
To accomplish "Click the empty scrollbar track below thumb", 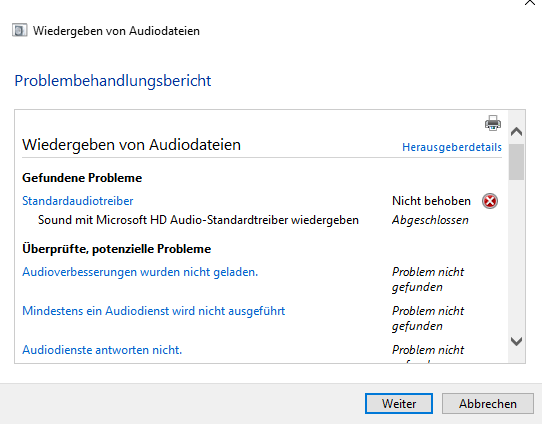I will (516, 256).
